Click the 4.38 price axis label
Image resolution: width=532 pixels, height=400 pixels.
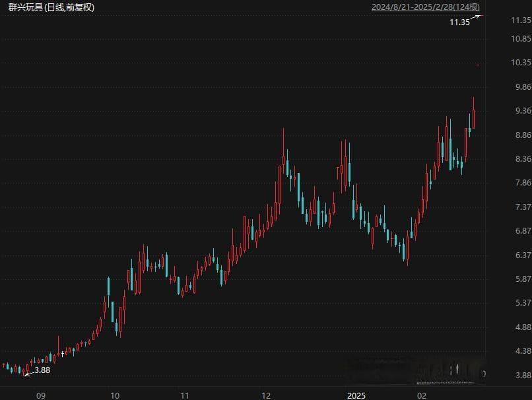(x=523, y=350)
